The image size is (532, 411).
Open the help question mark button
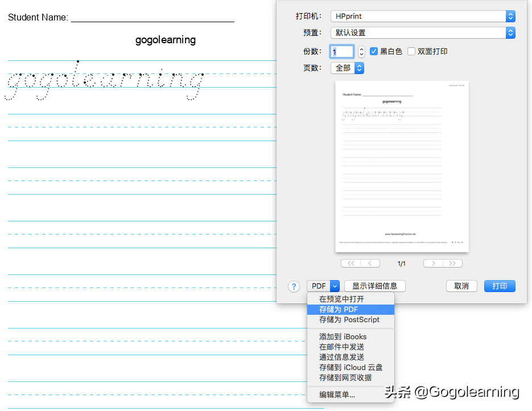click(x=294, y=286)
